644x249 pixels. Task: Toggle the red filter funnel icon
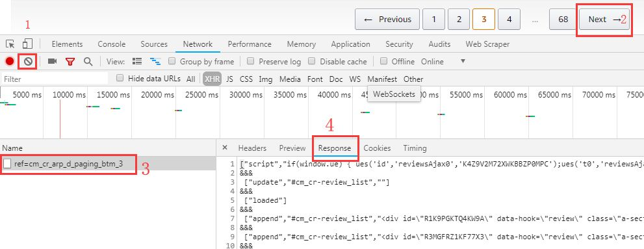tap(70, 62)
